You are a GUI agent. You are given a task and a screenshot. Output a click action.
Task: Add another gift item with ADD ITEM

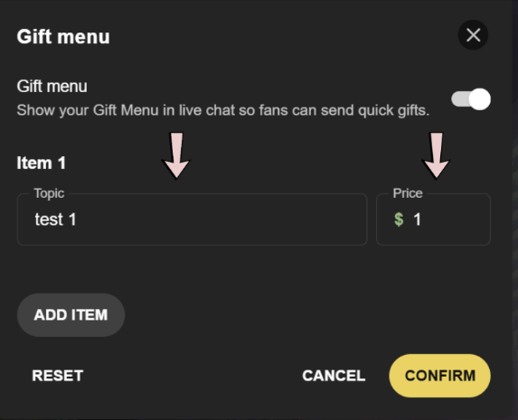point(71,315)
